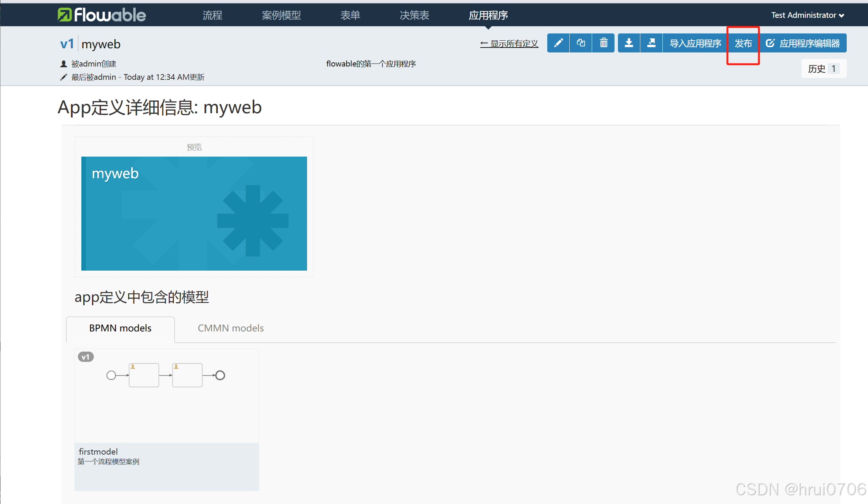Click the myweb preview tile
This screenshot has width=868, height=504.
click(x=194, y=213)
